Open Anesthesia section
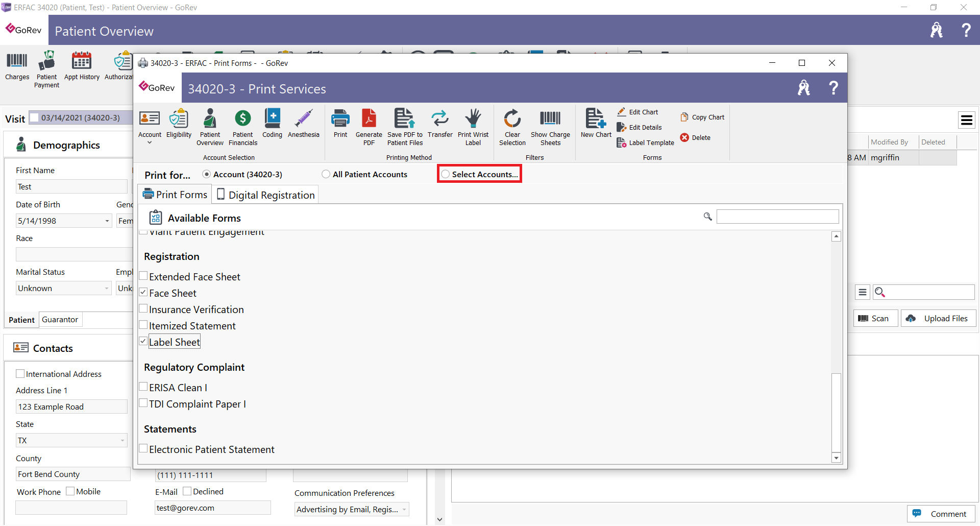Viewport: 980px width, 526px height. coord(304,124)
